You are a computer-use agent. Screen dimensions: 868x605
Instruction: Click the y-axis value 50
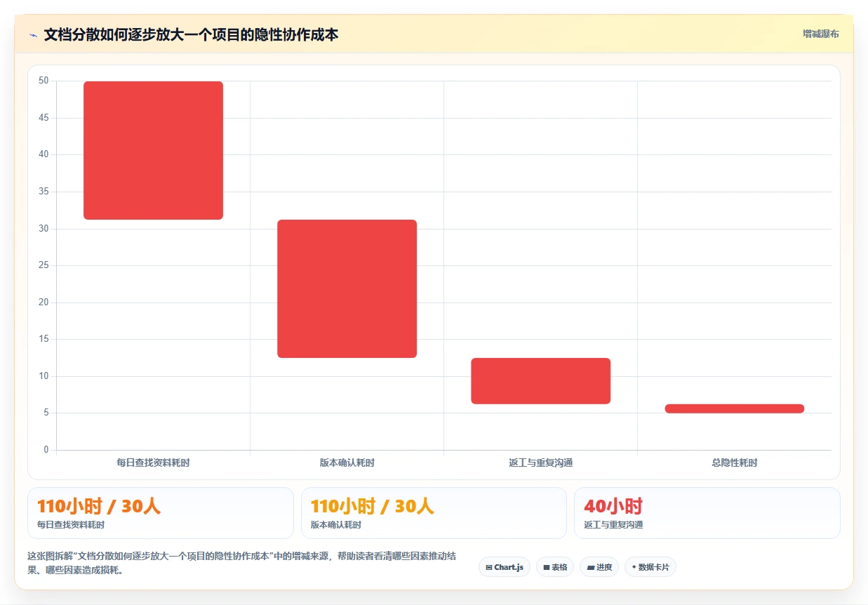point(44,81)
